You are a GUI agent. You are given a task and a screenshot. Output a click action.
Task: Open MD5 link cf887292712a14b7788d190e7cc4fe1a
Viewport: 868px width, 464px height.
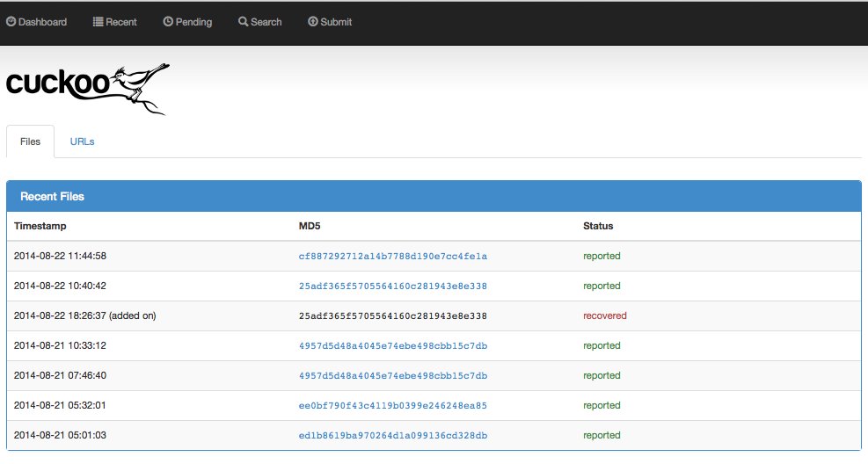[x=393, y=256]
